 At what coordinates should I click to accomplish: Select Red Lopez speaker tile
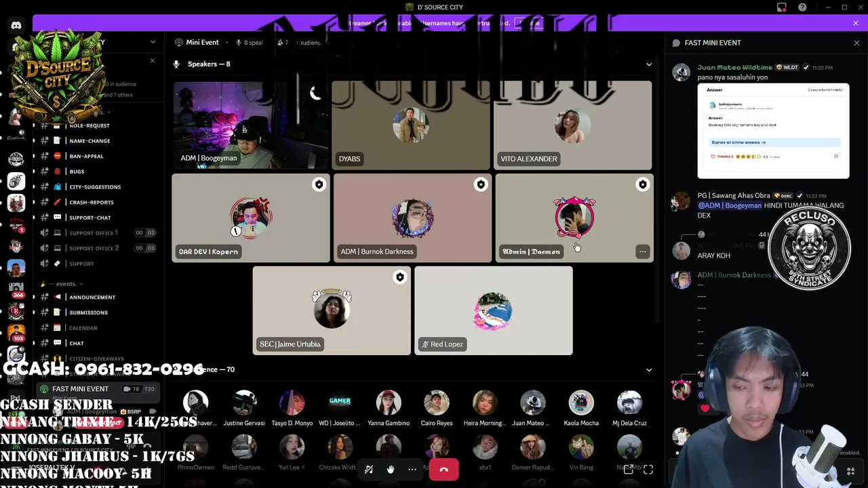494,310
